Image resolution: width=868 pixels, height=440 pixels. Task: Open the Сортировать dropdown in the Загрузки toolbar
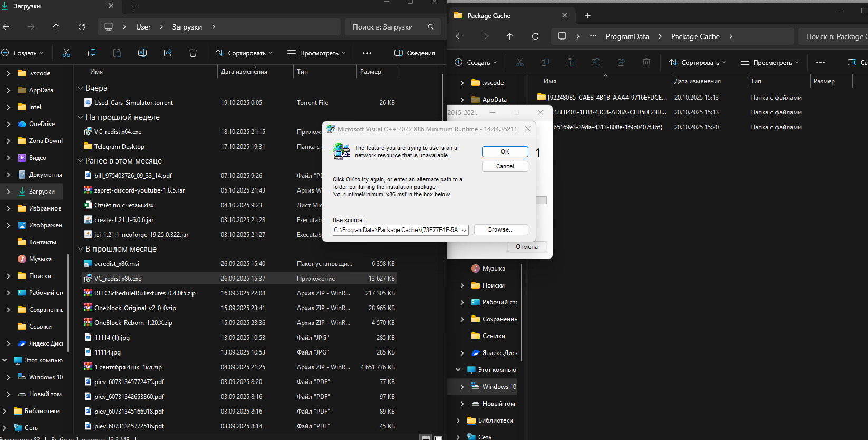pos(244,53)
